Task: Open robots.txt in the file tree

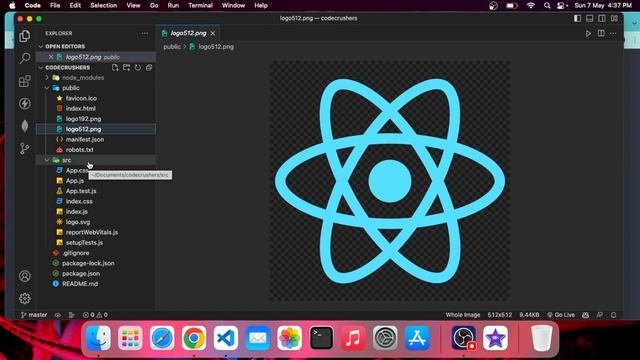Action: tap(80, 150)
